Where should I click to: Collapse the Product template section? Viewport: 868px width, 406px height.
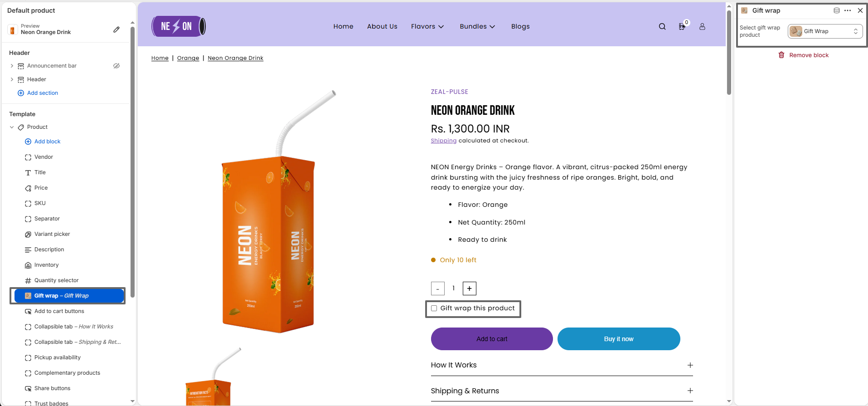point(12,127)
